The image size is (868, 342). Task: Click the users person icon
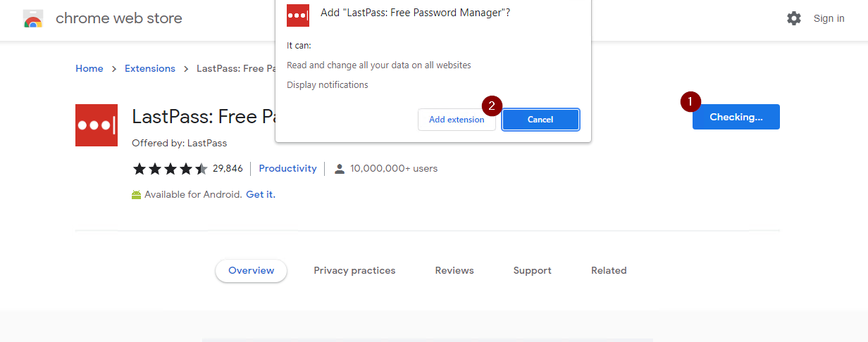coord(340,169)
